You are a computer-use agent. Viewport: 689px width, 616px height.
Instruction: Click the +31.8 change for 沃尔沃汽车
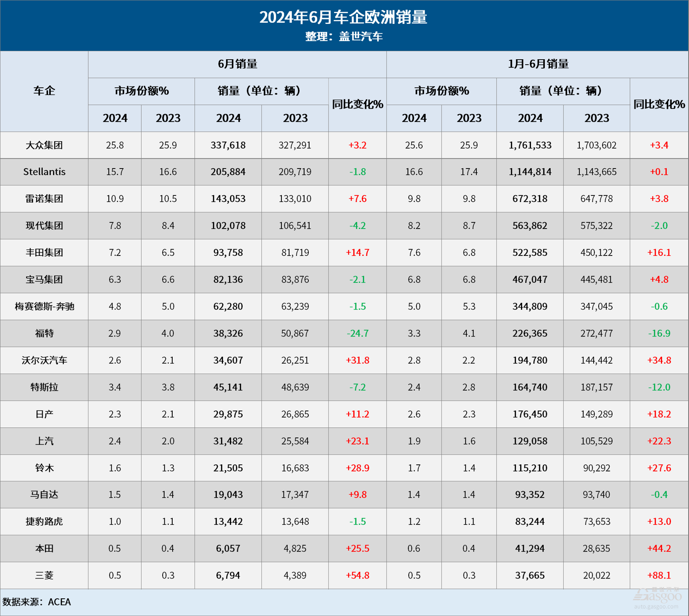358,360
